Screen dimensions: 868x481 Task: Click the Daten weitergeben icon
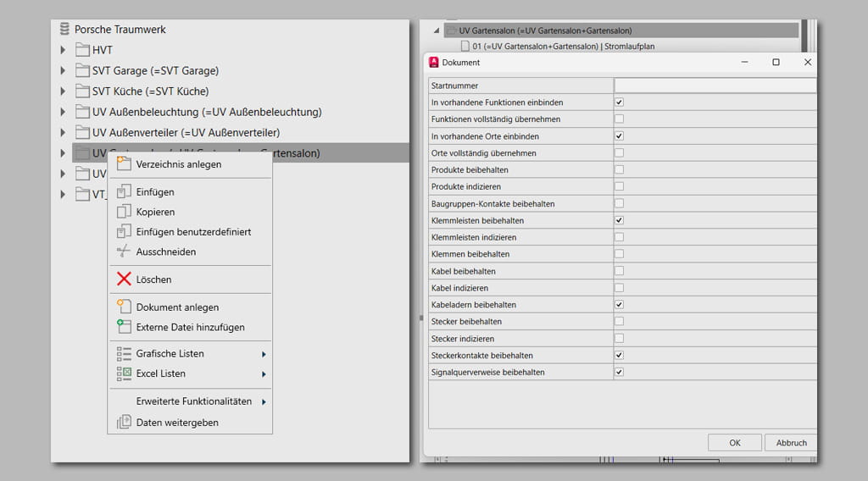(124, 422)
